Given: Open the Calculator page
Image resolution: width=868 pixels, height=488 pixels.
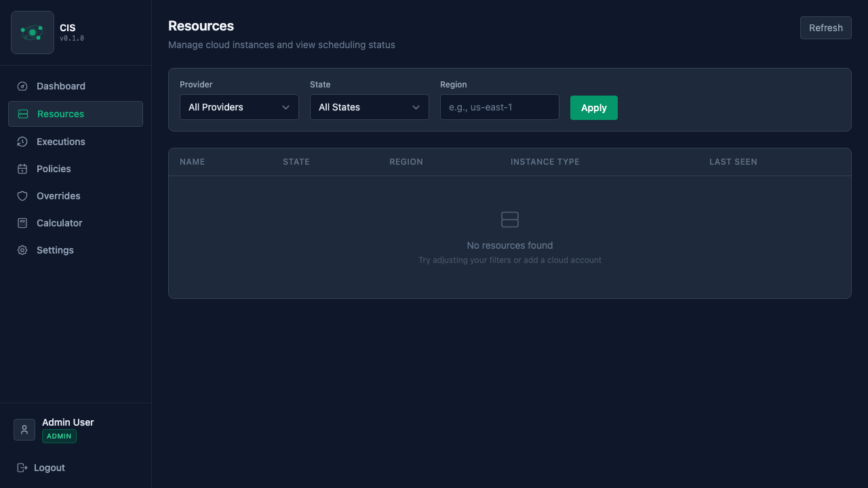Looking at the screenshot, I should pyautogui.click(x=75, y=223).
